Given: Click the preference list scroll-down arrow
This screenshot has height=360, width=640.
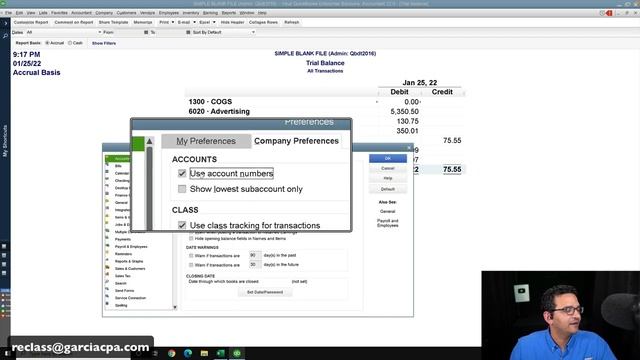Looking at the screenshot, I should pos(175,307).
